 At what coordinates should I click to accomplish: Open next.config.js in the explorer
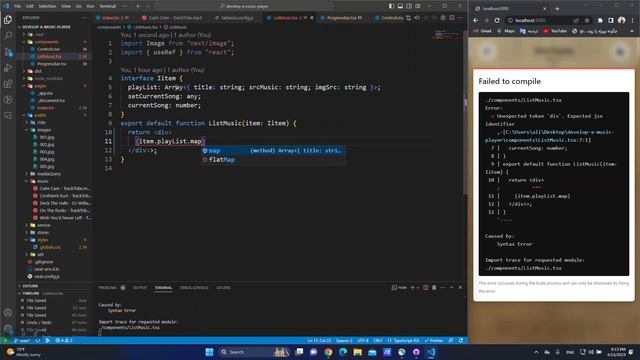point(47,277)
